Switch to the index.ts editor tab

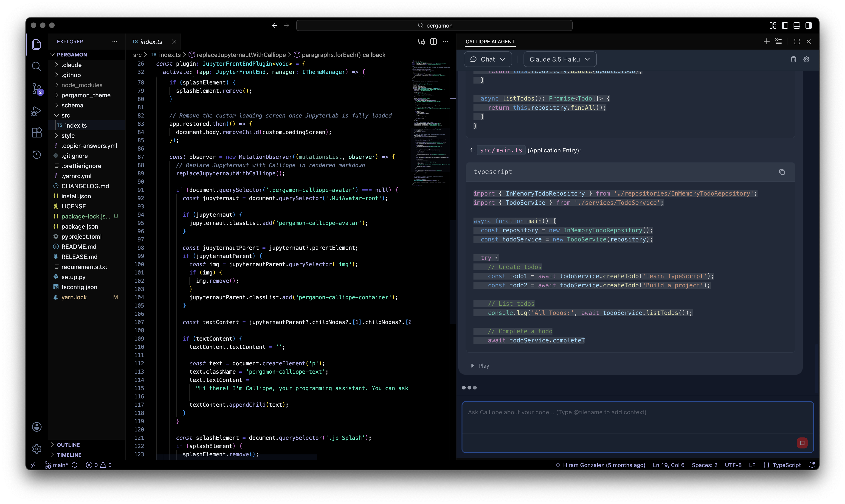(x=151, y=42)
